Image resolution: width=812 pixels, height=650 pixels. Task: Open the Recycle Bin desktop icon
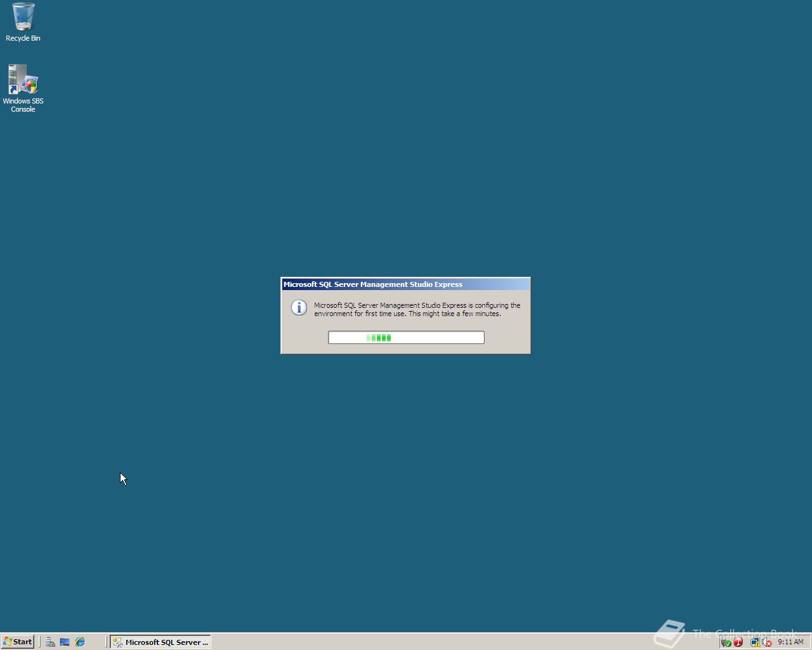click(x=23, y=22)
